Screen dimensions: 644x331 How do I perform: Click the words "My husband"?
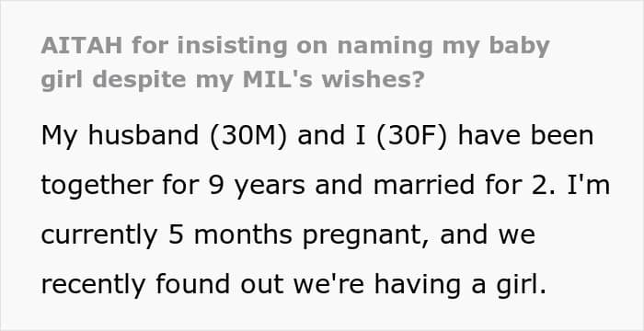click(x=120, y=136)
